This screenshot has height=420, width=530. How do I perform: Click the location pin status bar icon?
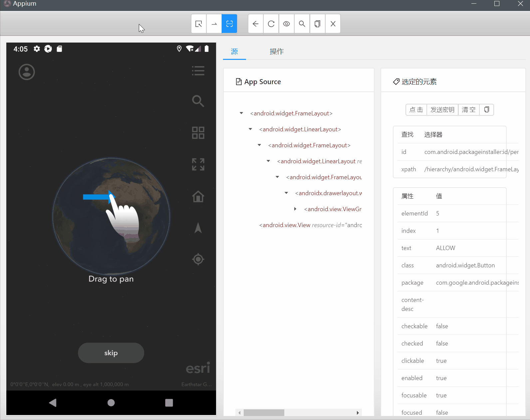(179, 49)
